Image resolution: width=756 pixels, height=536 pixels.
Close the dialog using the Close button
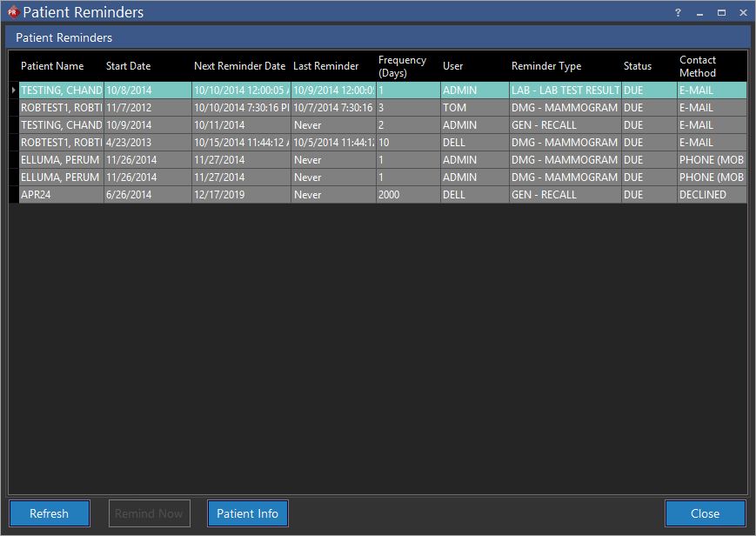705,513
